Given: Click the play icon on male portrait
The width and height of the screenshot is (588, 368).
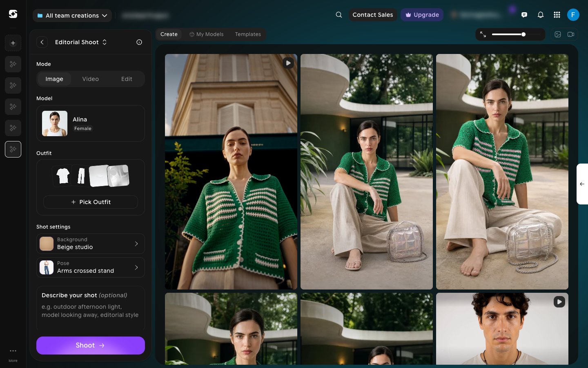Looking at the screenshot, I should (x=559, y=302).
